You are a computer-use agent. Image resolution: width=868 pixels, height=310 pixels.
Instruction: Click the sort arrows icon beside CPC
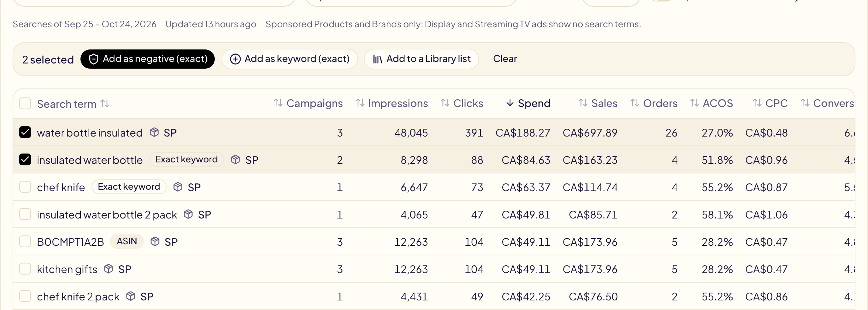click(757, 103)
